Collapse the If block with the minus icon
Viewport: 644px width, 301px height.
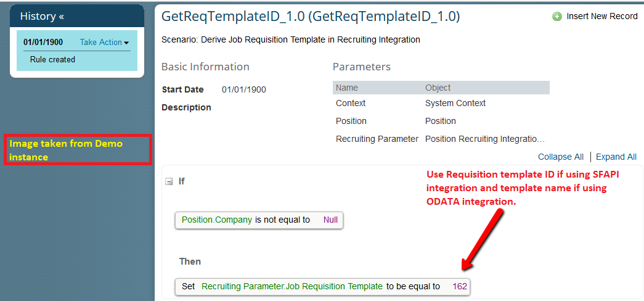point(168,181)
